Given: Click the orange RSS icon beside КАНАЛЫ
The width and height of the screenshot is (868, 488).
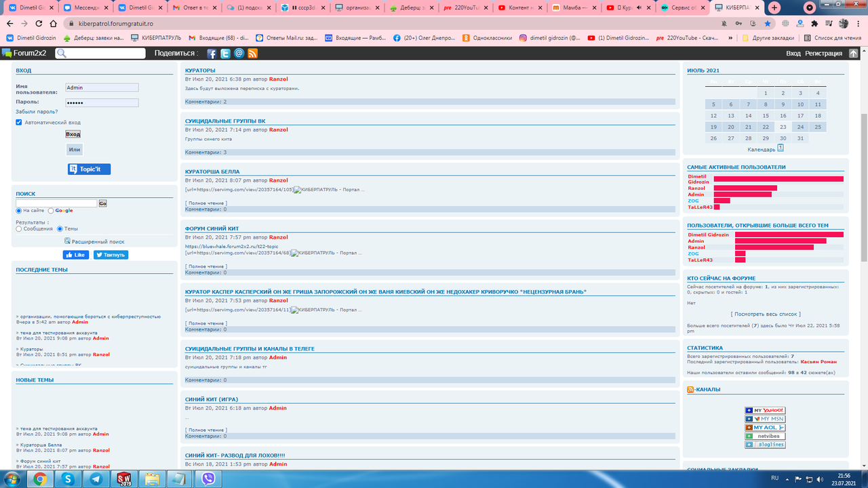Looking at the screenshot, I should click(690, 390).
